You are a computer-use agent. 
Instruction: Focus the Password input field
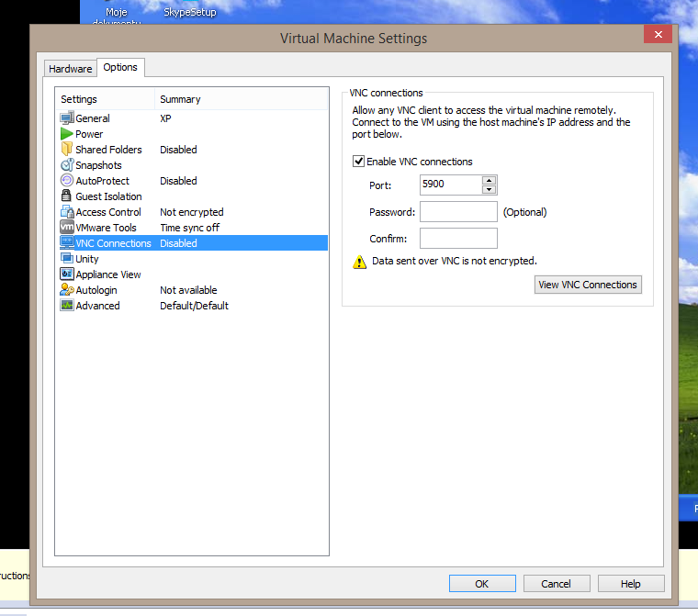[x=458, y=212]
